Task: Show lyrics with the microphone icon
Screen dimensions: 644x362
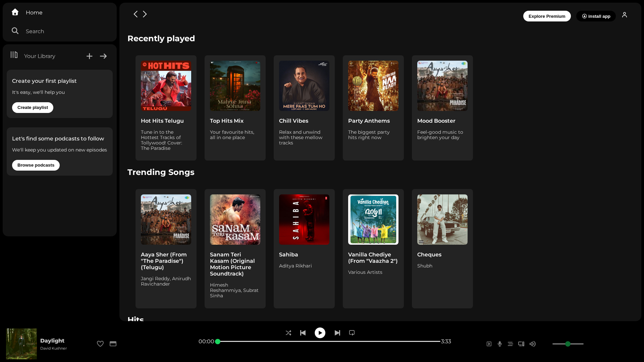Action: (x=500, y=344)
